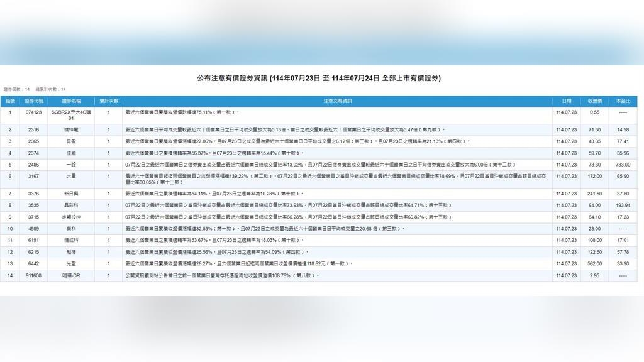Click the 編號 column header
Image resolution: width=644 pixels, height=362 pixels.
10,101
